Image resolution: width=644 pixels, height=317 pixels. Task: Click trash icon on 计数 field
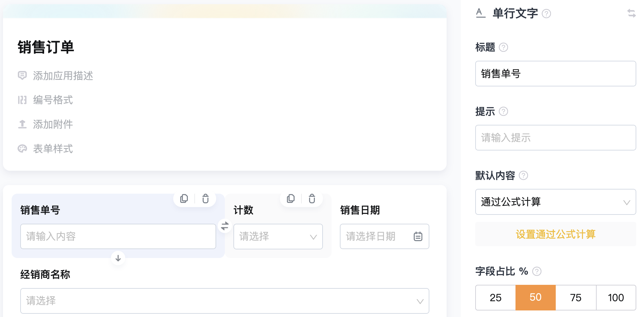click(312, 198)
